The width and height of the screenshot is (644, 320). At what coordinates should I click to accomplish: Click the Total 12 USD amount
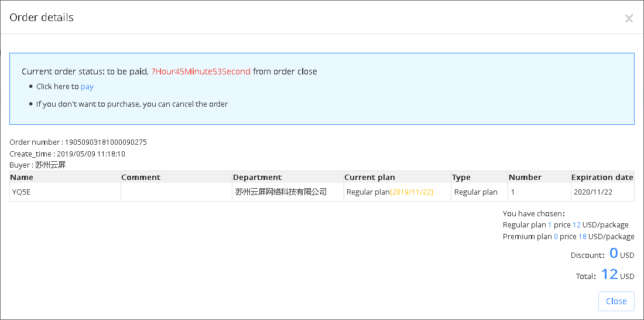coord(618,274)
